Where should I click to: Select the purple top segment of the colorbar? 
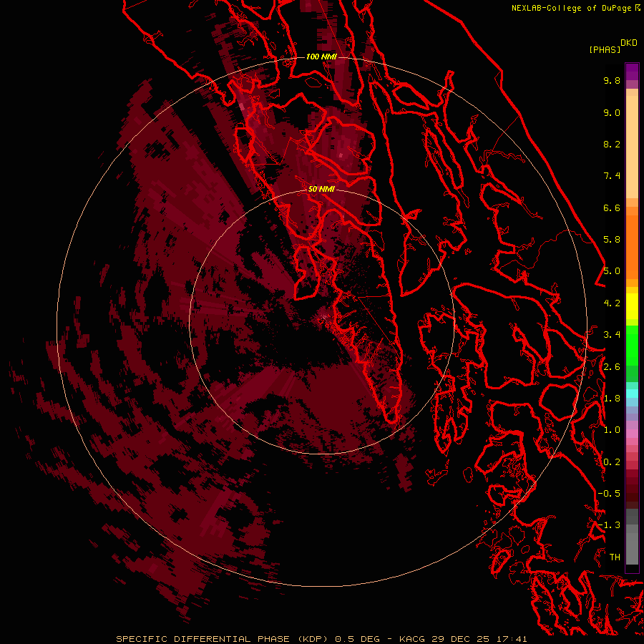click(x=632, y=72)
